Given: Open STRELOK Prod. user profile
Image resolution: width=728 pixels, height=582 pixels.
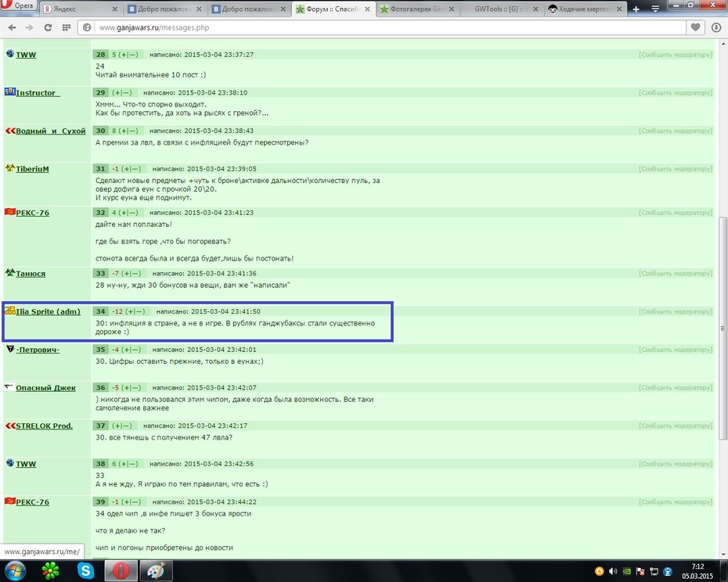Looking at the screenshot, I should [44, 426].
